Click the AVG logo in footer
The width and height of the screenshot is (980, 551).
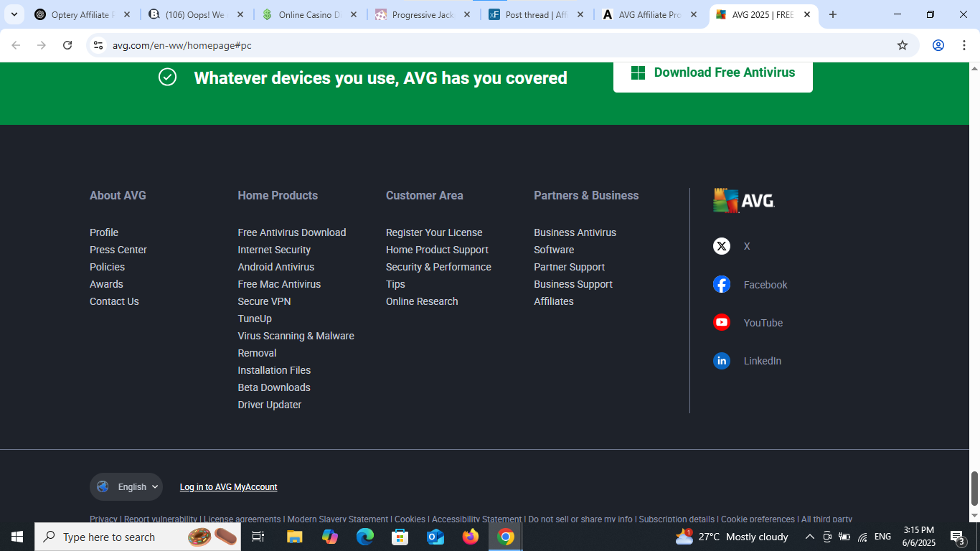point(744,201)
